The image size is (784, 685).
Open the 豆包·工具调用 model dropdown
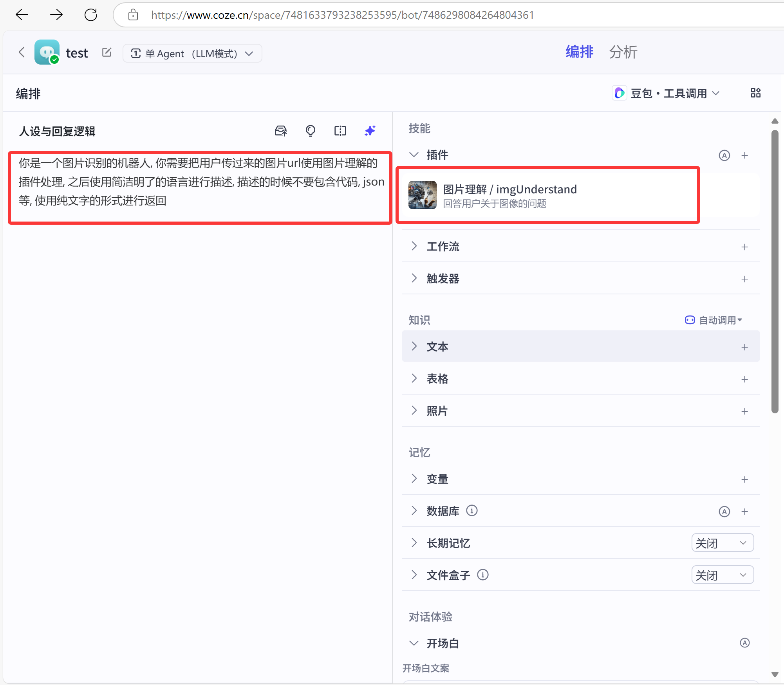(x=666, y=93)
